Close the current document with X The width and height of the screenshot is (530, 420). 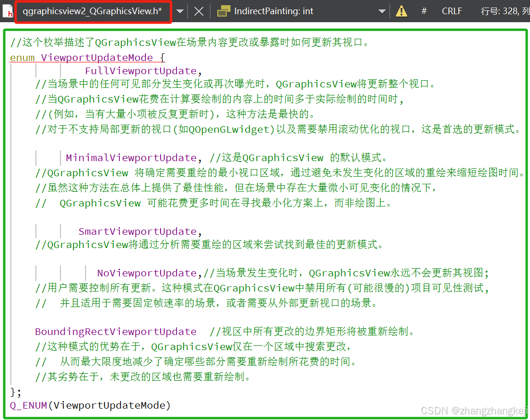click(199, 11)
